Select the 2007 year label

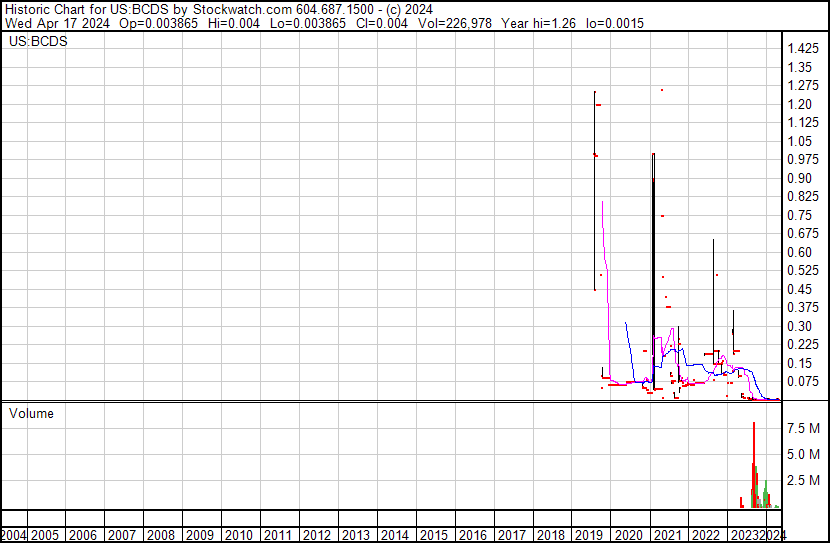(121, 535)
